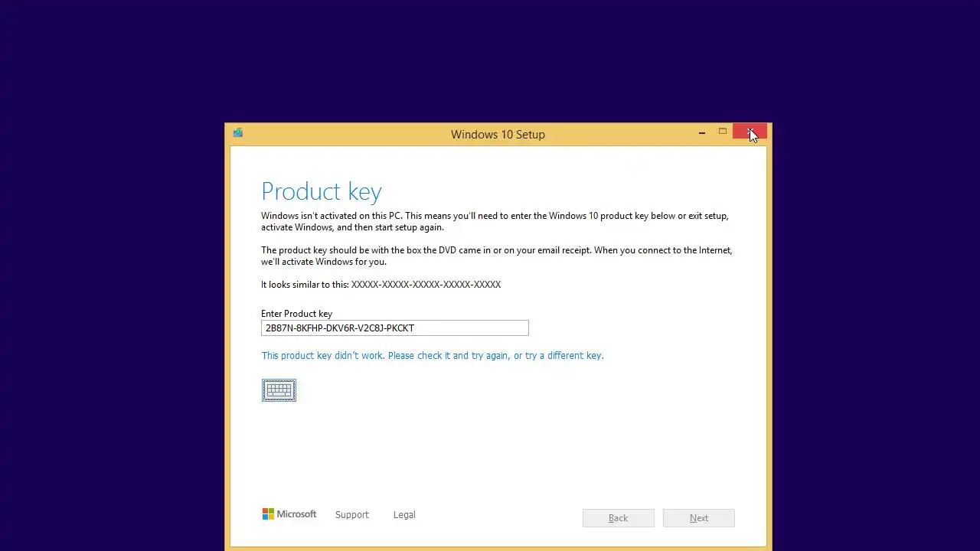980x551 pixels.
Task: Click the Enter Product key label
Action: [x=296, y=314]
